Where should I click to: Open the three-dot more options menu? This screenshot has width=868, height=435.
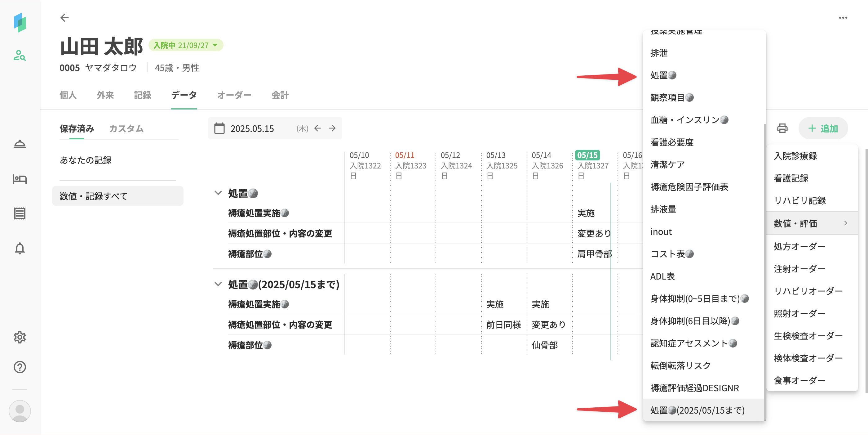tap(843, 18)
